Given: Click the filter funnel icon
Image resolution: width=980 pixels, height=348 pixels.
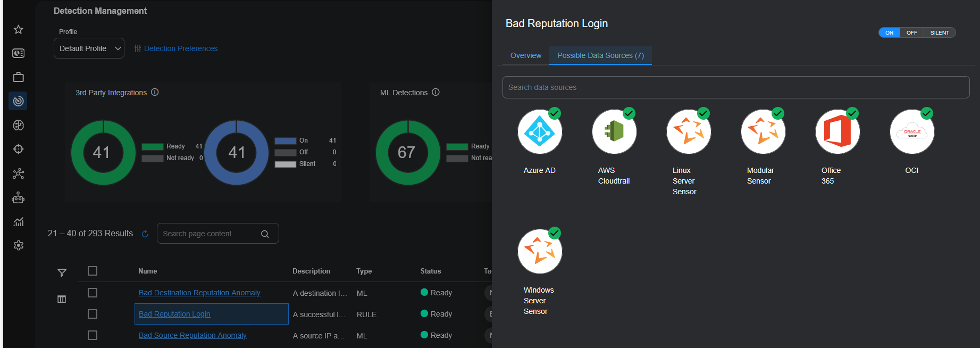Looking at the screenshot, I should coord(62,272).
